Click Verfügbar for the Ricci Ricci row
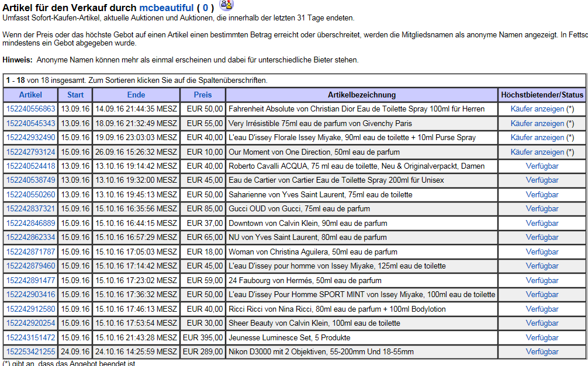The width and height of the screenshot is (588, 366). 542,309
